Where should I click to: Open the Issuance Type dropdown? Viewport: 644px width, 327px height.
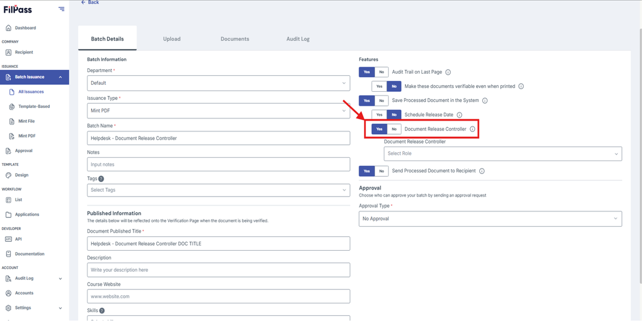pos(218,111)
